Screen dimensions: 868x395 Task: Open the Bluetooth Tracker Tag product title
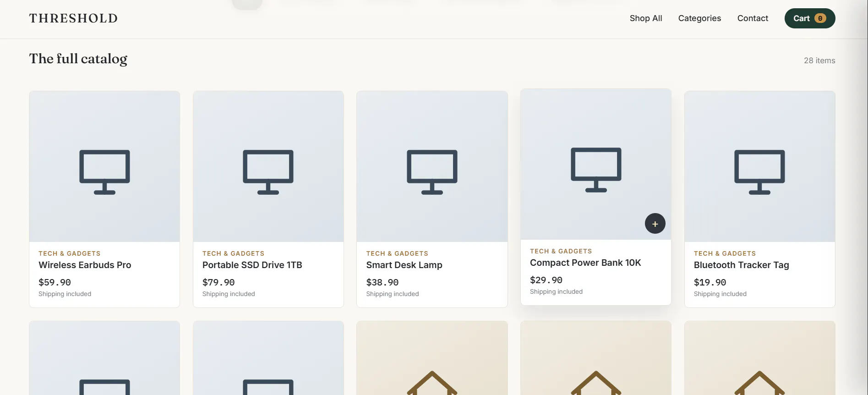pos(742,265)
